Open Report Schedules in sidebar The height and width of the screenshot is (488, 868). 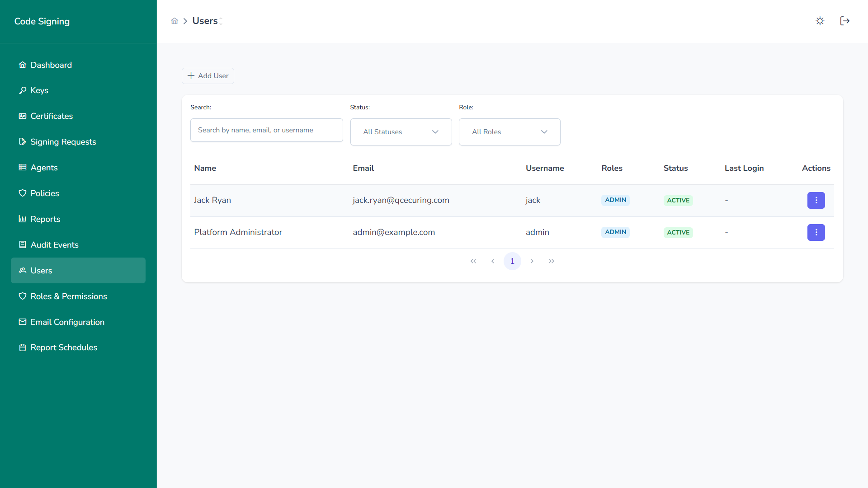click(64, 347)
